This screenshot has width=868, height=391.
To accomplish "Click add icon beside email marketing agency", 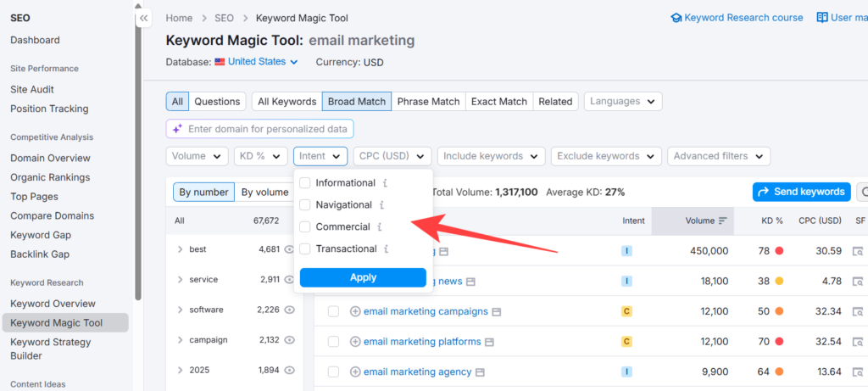I will [x=355, y=372].
